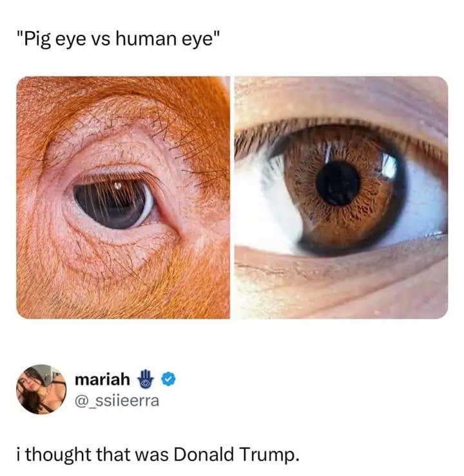Click the black pupil of the human eye
This screenshot has width=464, height=476.
click(338, 183)
